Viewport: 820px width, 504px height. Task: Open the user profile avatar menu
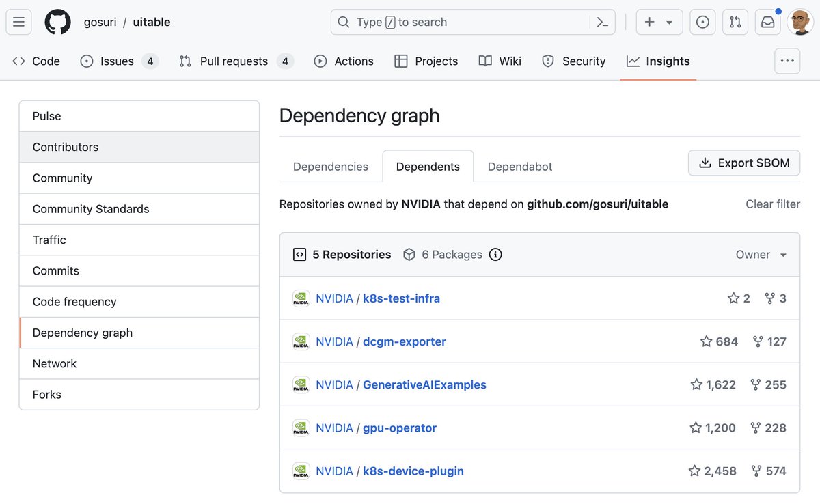[800, 22]
